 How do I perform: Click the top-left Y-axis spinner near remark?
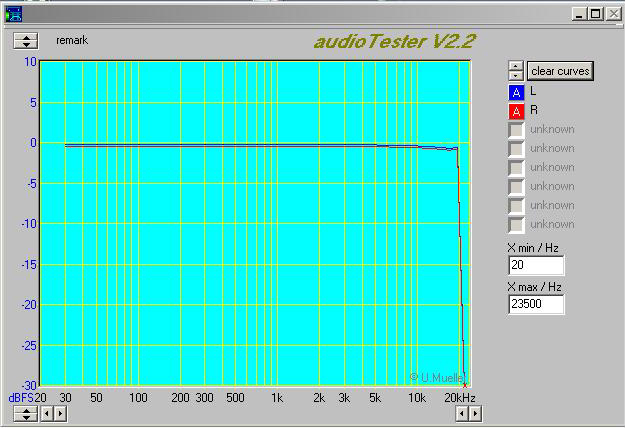click(26, 41)
